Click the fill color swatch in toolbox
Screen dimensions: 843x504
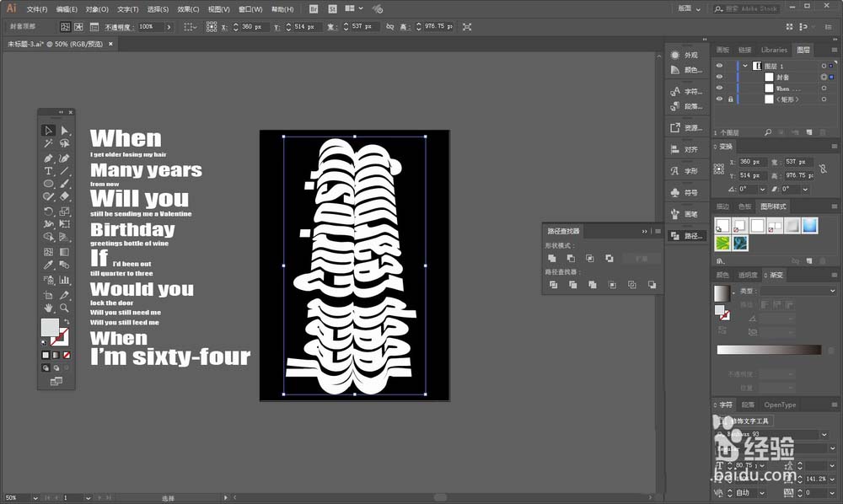pos(50,327)
